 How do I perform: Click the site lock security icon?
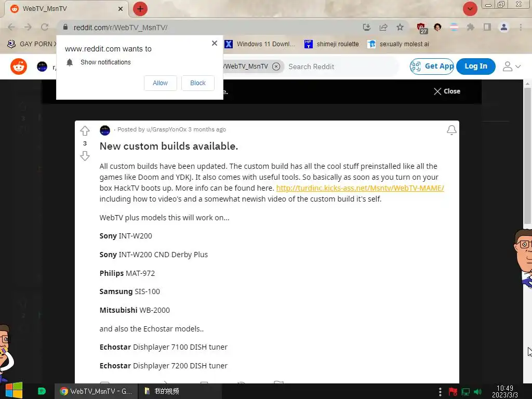coord(65,27)
